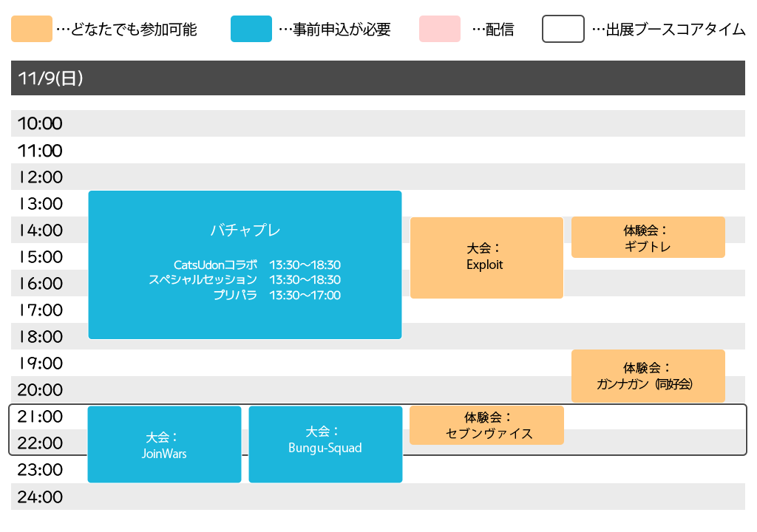Click the blue 'pre-registration required' legend swatch

(251, 30)
